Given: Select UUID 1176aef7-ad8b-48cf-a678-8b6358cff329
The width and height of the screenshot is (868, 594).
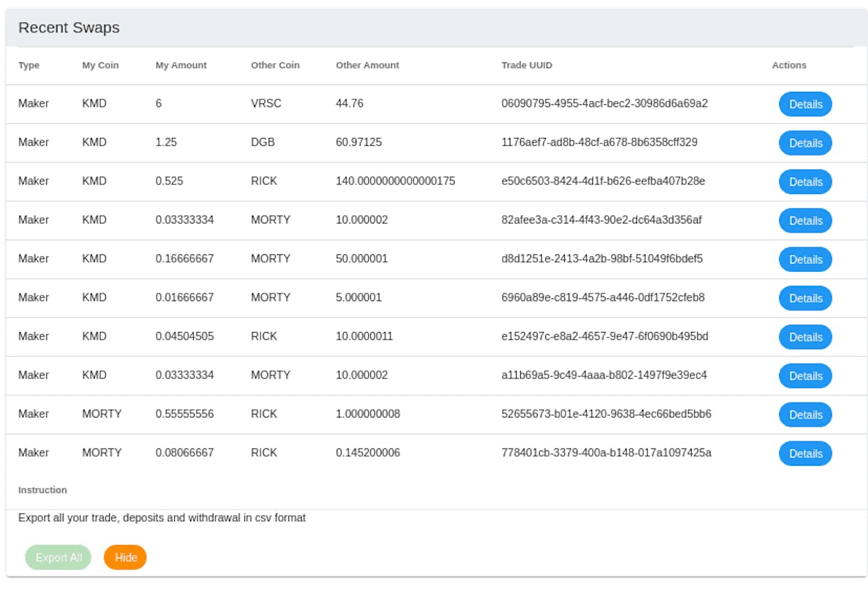Looking at the screenshot, I should click(599, 142).
